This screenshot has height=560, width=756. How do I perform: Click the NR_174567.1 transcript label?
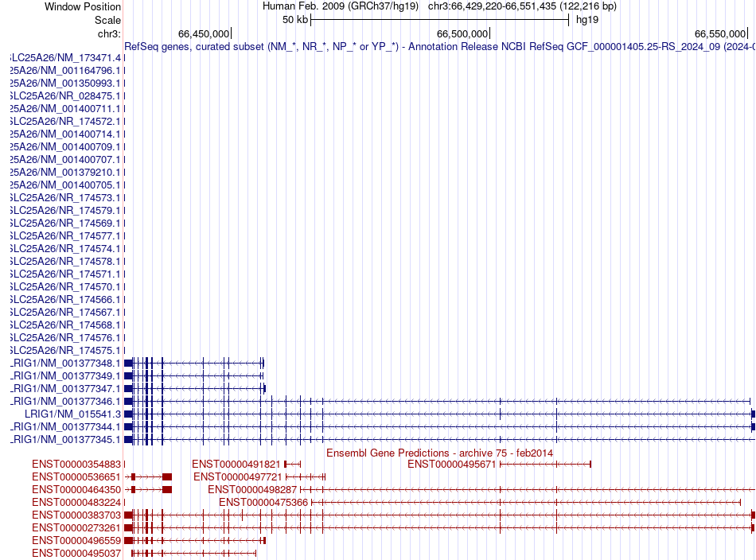(65, 313)
